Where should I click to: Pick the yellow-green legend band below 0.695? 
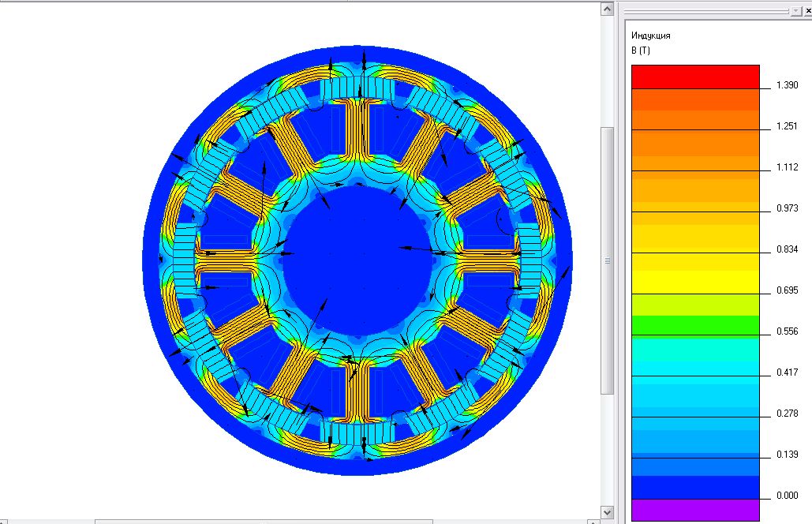click(x=694, y=305)
